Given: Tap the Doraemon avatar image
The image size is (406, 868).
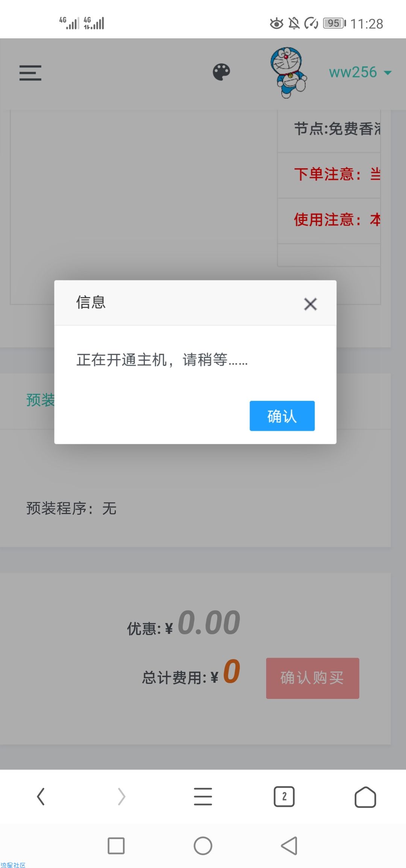Looking at the screenshot, I should pos(288,73).
